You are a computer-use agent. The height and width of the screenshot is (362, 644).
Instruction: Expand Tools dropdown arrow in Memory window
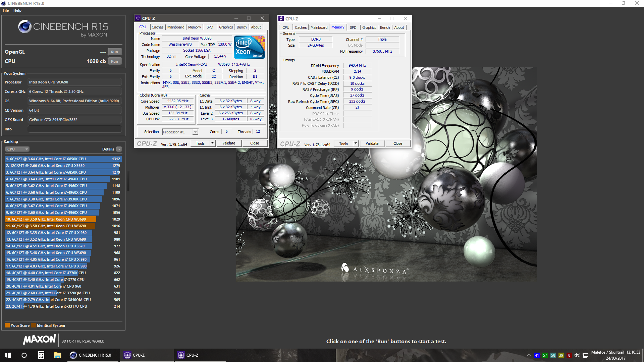click(356, 144)
